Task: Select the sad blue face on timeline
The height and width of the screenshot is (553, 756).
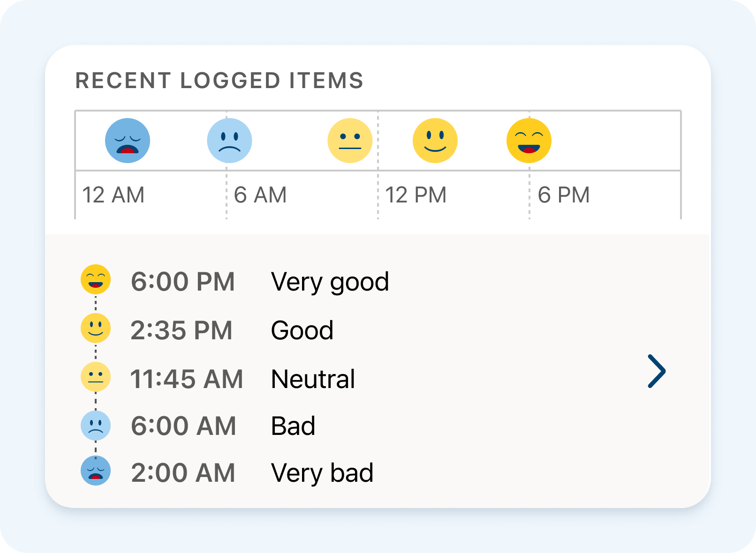Action: point(229,141)
